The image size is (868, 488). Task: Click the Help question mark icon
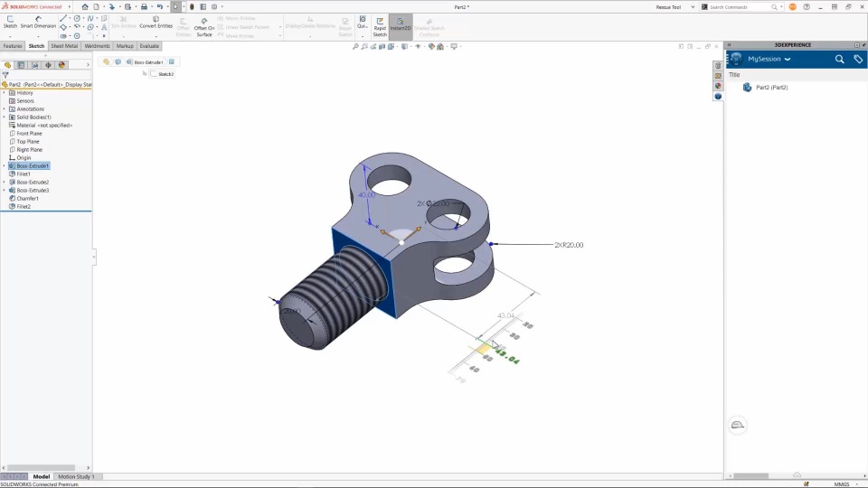tap(807, 6)
